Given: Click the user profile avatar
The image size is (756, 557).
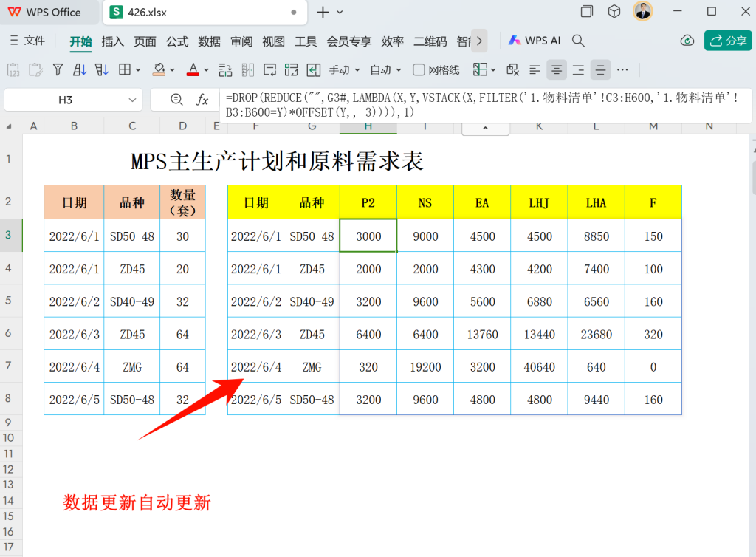Looking at the screenshot, I should pyautogui.click(x=643, y=12).
